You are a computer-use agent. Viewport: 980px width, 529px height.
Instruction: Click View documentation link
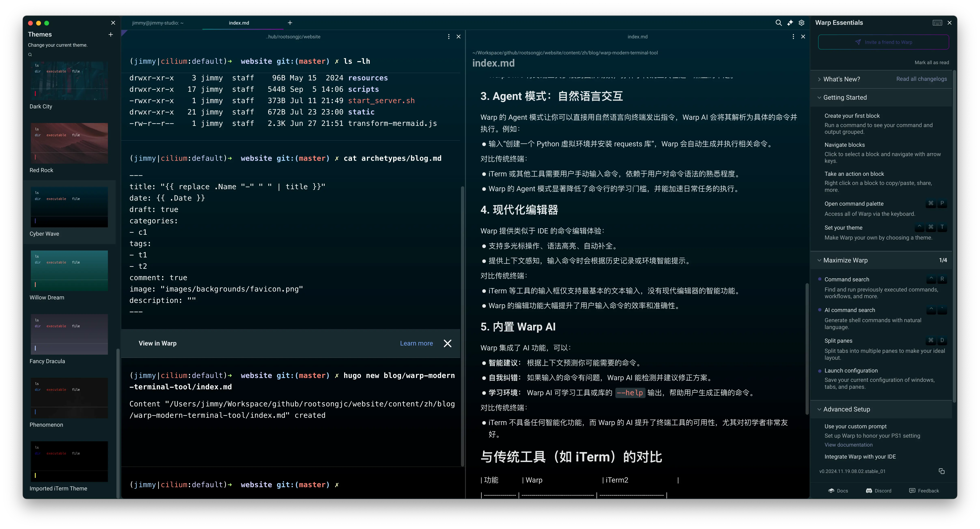848,444
